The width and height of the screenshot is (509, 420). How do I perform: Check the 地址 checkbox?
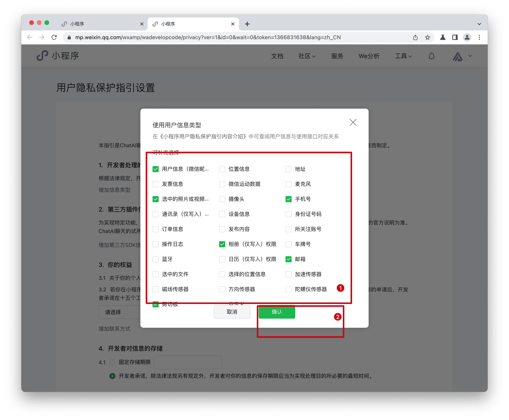pos(288,169)
